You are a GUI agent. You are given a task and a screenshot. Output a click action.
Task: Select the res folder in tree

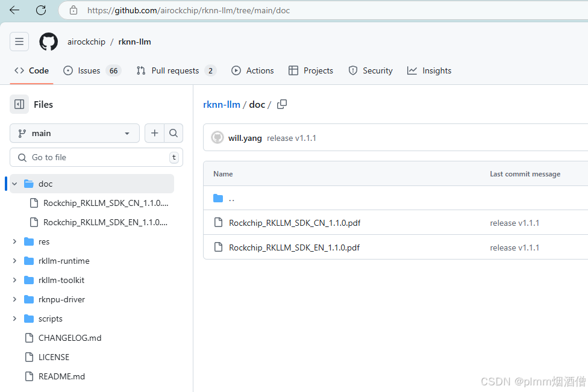click(44, 241)
